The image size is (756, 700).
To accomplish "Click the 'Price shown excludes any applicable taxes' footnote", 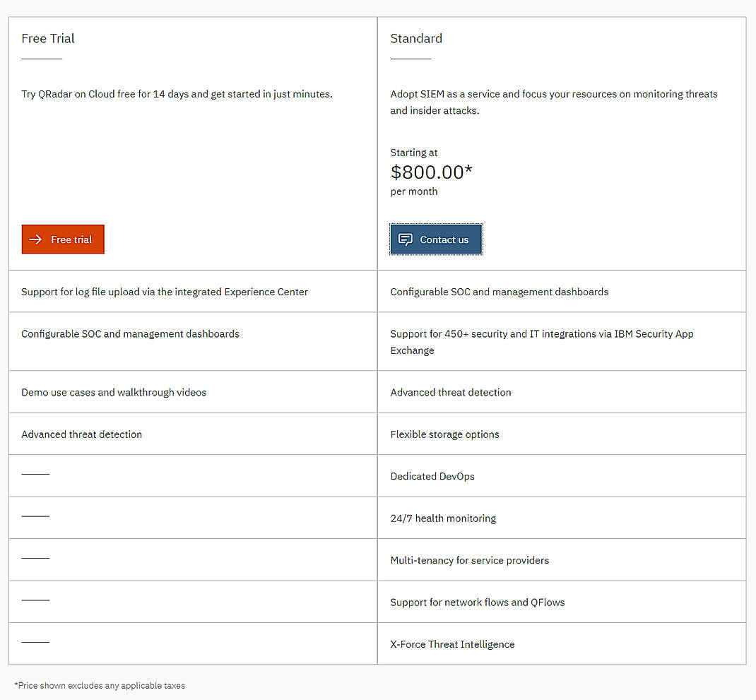I will coord(100,685).
